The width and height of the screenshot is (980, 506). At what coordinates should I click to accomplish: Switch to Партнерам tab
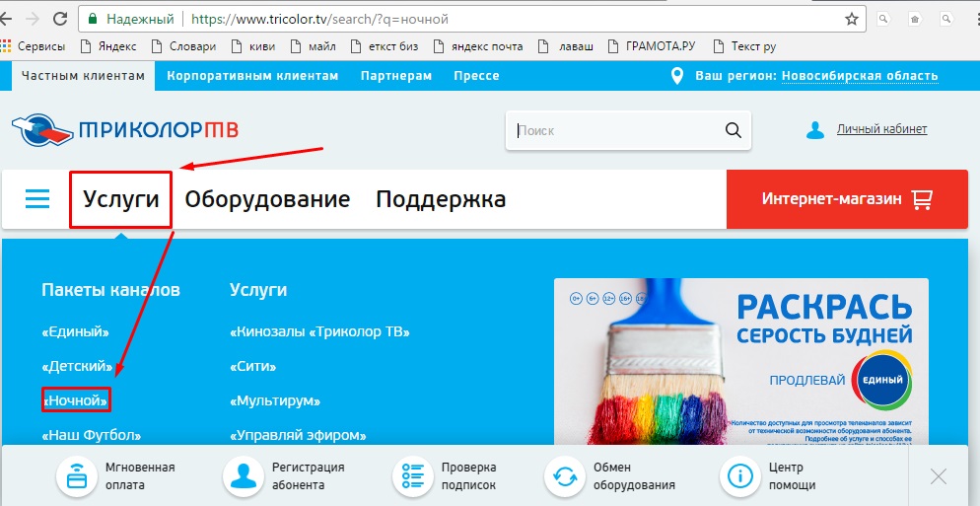396,76
